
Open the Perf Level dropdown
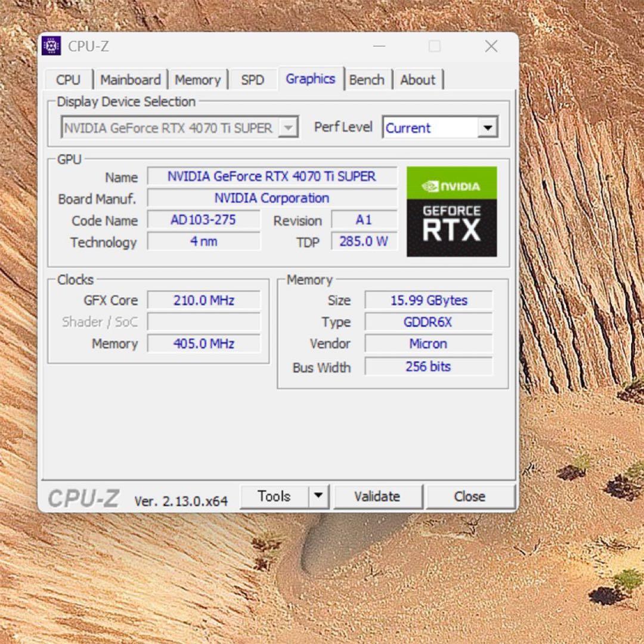pyautogui.click(x=488, y=127)
